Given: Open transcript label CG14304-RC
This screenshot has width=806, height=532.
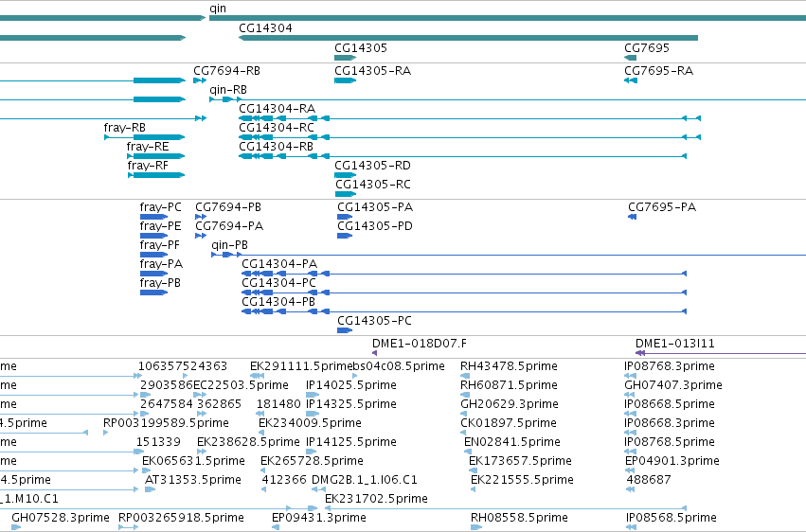Looking at the screenshot, I should (x=277, y=128).
